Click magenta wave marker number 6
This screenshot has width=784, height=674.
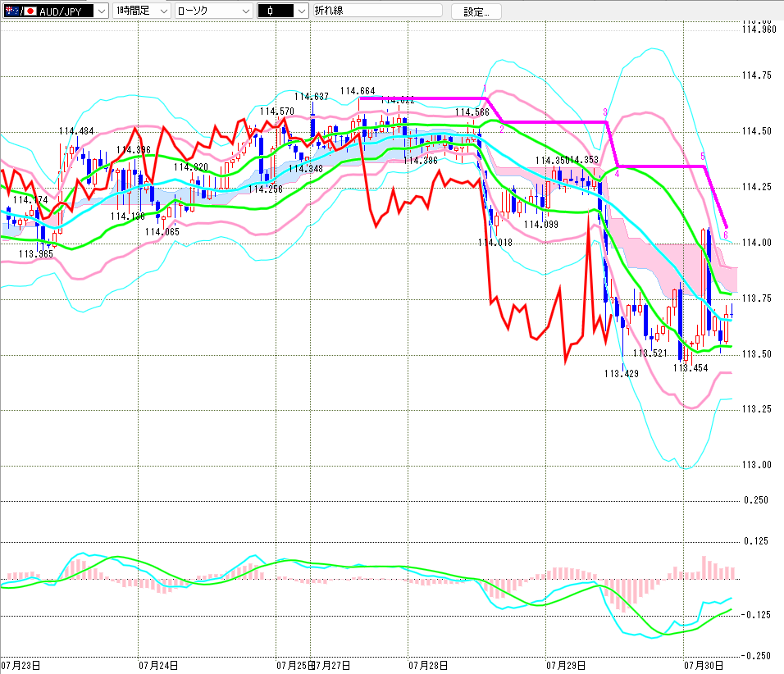[x=726, y=235]
